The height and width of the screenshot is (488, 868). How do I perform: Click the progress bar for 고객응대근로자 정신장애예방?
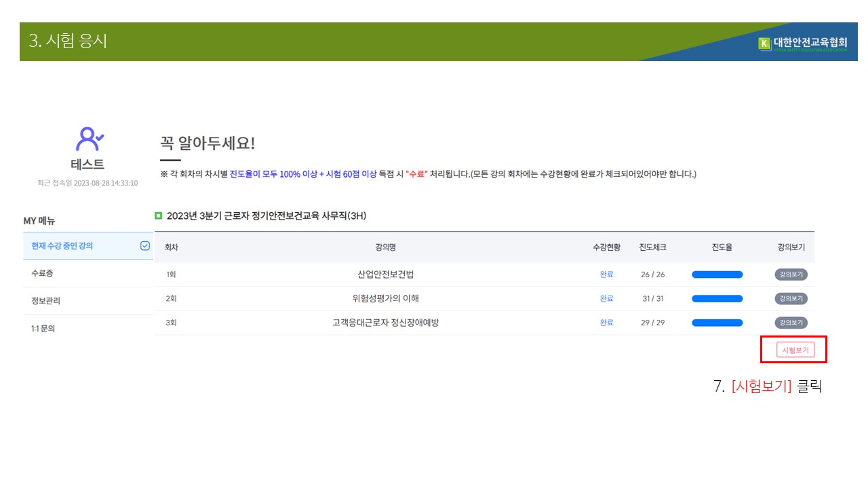[x=717, y=323]
